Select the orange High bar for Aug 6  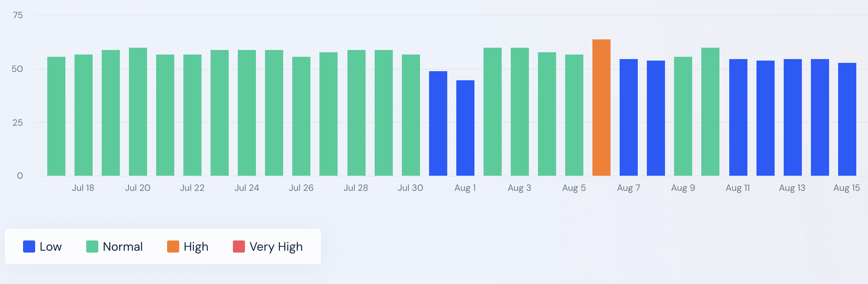[x=601, y=108]
